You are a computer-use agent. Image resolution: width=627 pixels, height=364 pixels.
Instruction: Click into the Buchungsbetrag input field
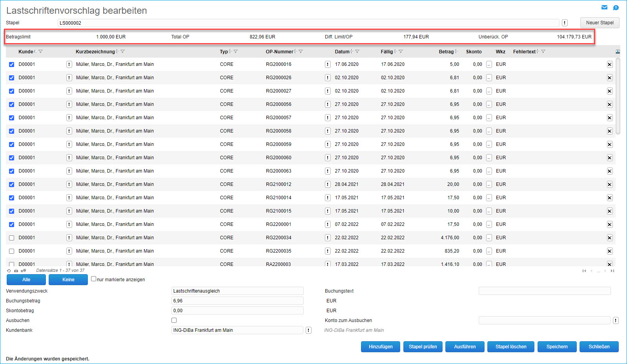[x=237, y=301]
